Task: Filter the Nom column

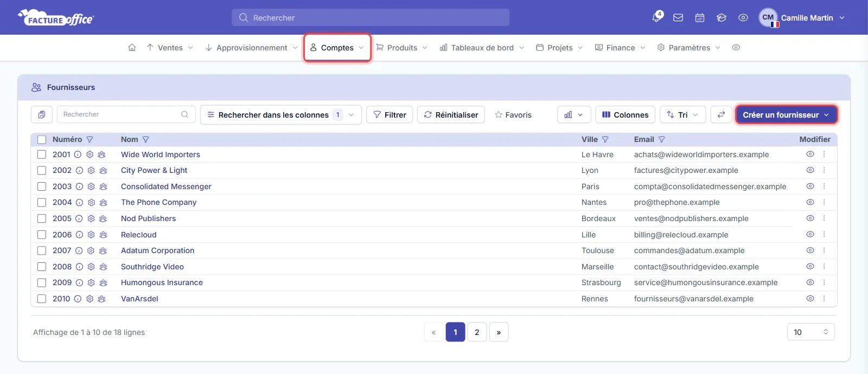Action: coord(146,139)
